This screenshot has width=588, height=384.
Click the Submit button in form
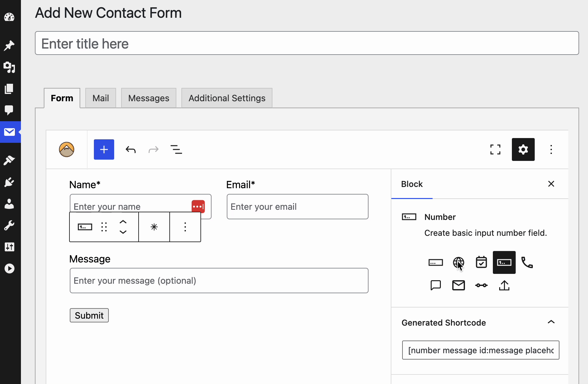89,315
